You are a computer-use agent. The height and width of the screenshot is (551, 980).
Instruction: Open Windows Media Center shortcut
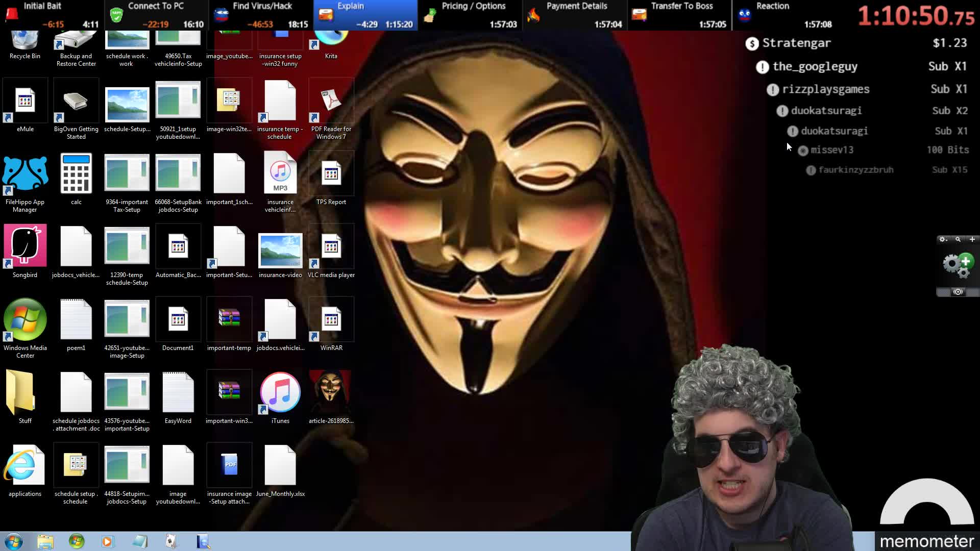(x=25, y=319)
